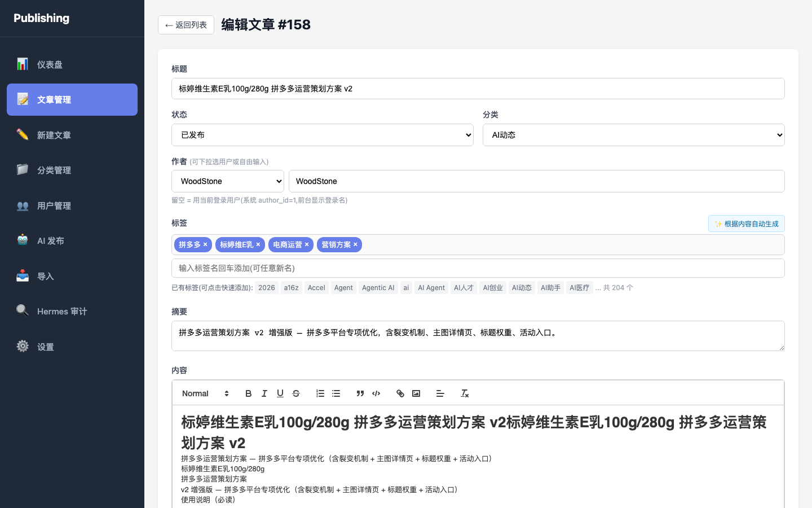Add the existing tag Accel

316,288
